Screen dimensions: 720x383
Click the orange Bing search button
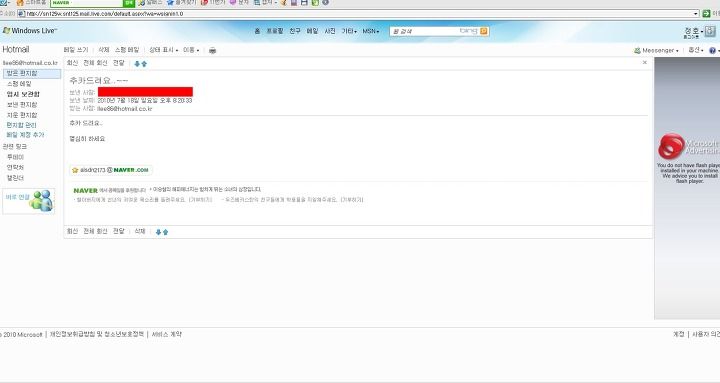tap(484, 31)
